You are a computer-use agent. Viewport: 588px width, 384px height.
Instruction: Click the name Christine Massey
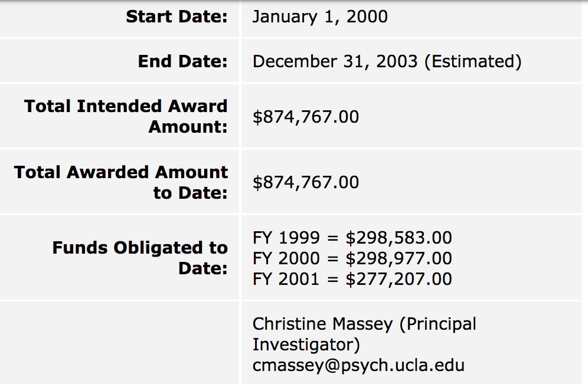tap(322, 324)
